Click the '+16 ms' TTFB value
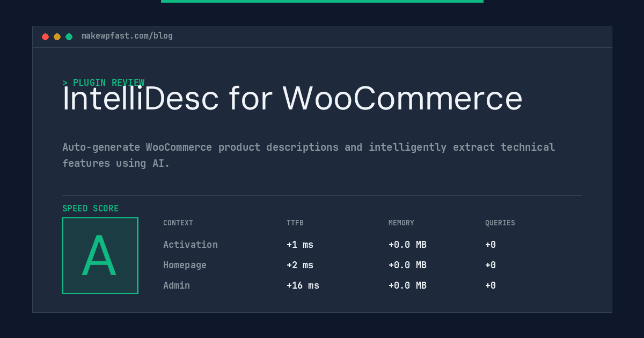Screen dimensions: 644x338 (303, 285)
